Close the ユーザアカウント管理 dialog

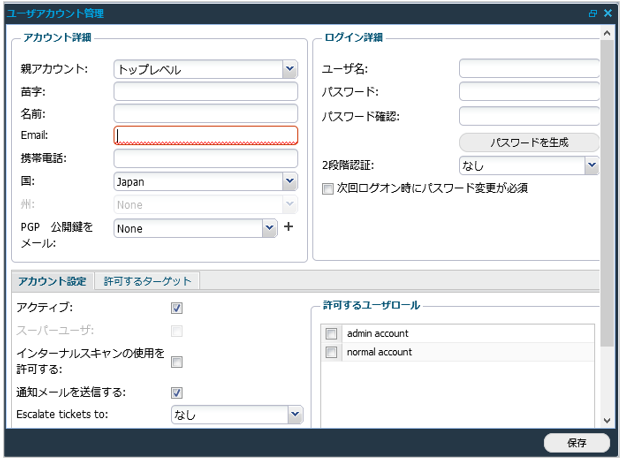[608, 13]
